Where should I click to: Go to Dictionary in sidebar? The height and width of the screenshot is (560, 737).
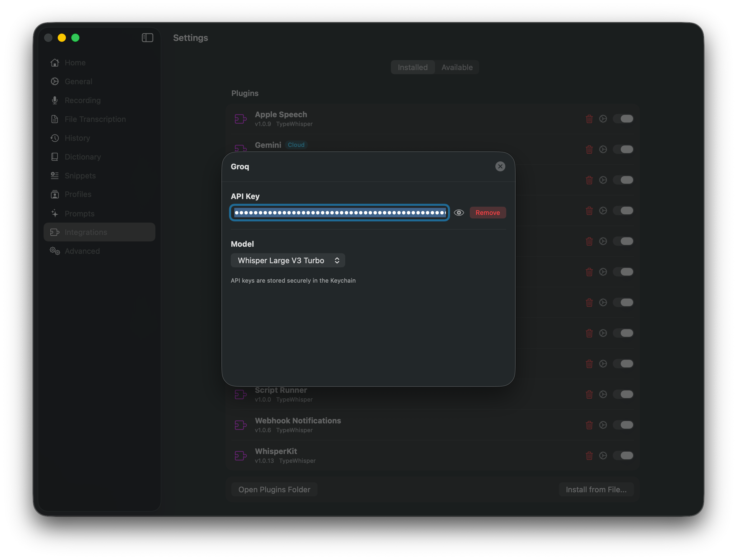[82, 157]
